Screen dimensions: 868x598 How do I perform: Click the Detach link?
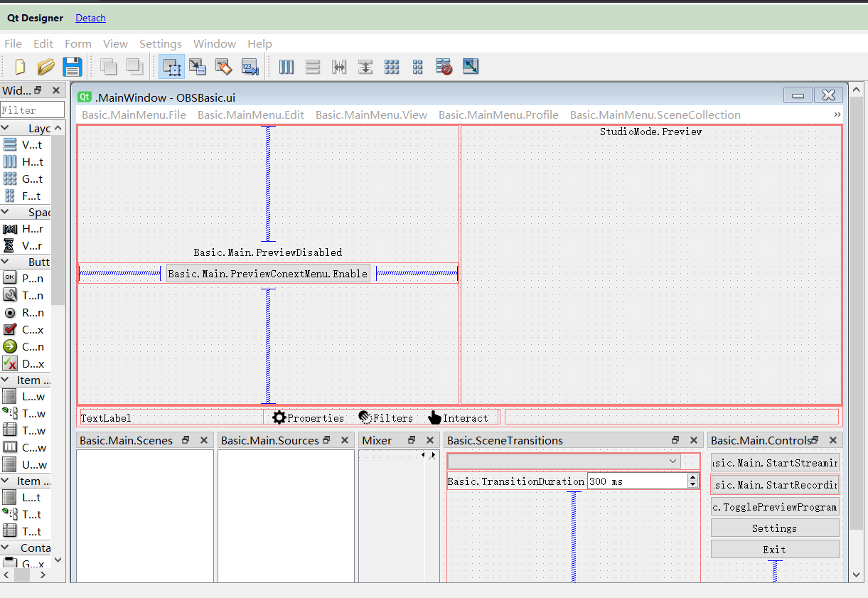(x=90, y=18)
